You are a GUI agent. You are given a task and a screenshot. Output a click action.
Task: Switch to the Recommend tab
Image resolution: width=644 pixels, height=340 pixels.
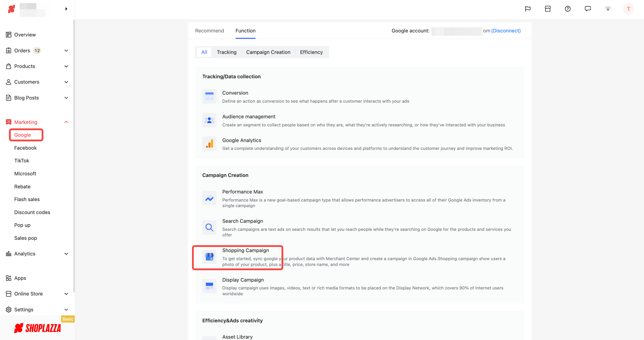pos(209,31)
